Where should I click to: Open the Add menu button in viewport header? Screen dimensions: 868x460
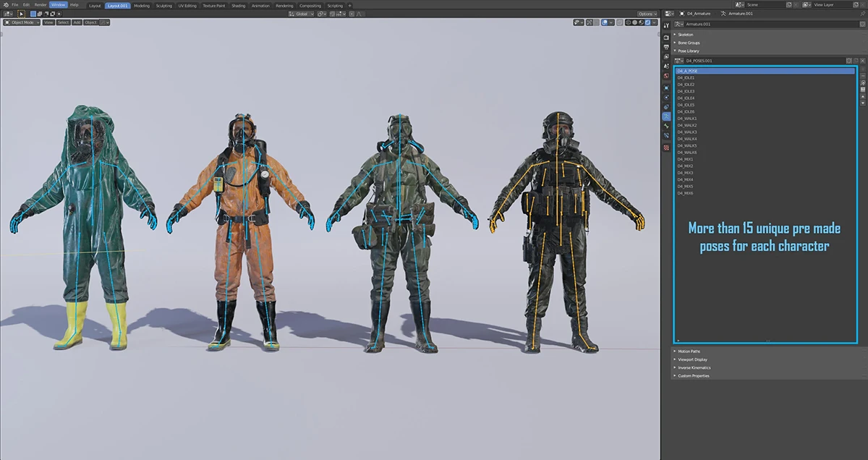coord(77,22)
